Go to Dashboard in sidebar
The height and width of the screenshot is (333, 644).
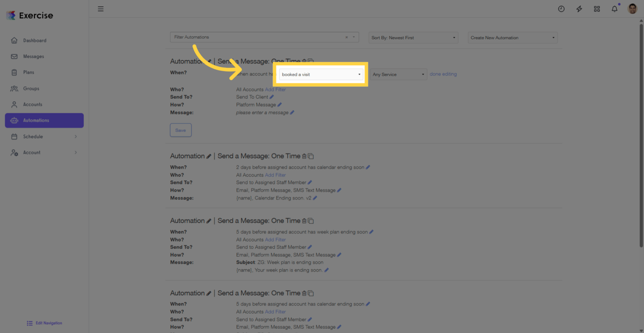pos(34,41)
